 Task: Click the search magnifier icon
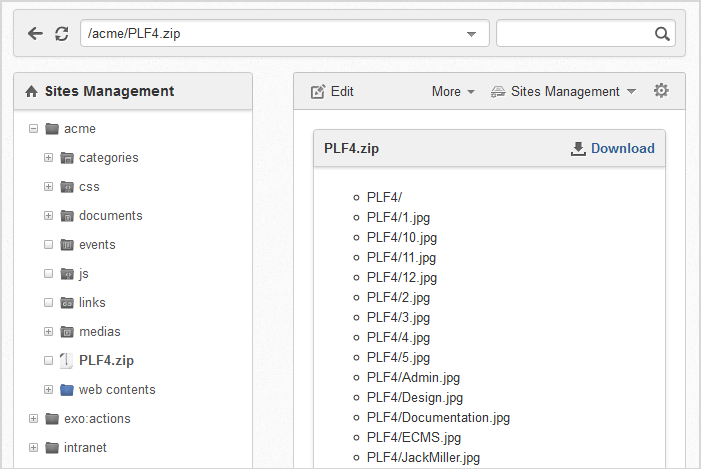(x=662, y=34)
